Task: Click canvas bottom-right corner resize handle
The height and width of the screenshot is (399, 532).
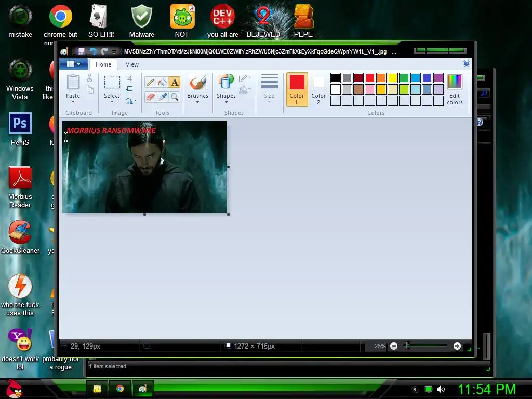Action: [x=229, y=214]
